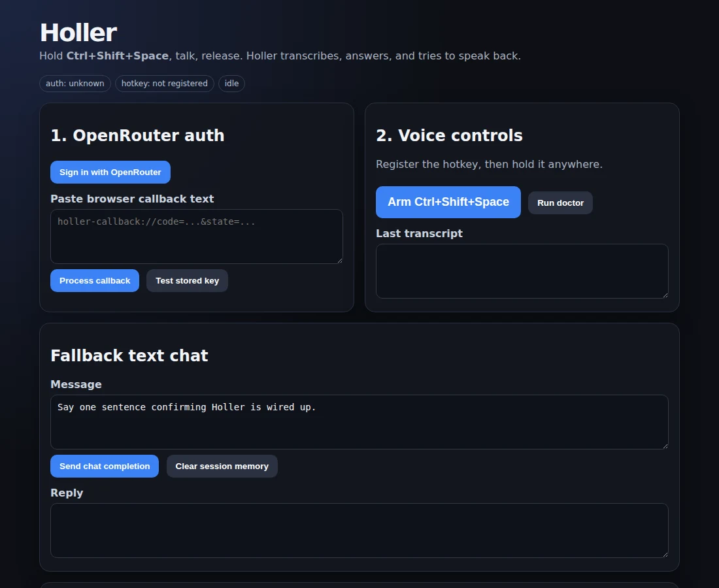Click the resize handle of Reply text area
719x588 pixels.
click(x=665, y=554)
